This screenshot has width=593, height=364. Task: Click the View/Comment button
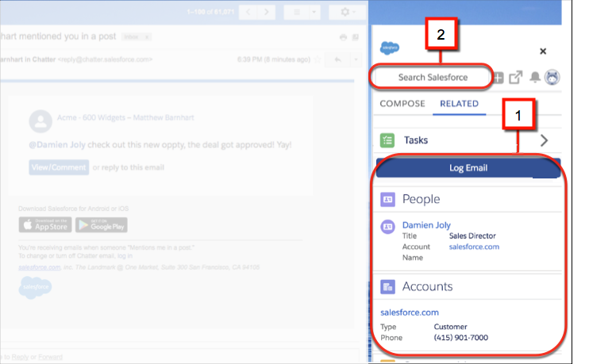(59, 167)
